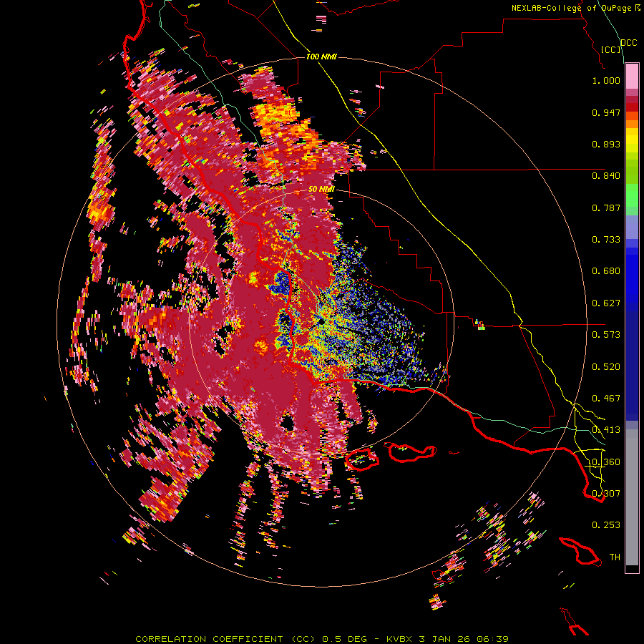Image resolution: width=644 pixels, height=644 pixels.
Task: Click the TH label on the legend
Action: coord(615,557)
